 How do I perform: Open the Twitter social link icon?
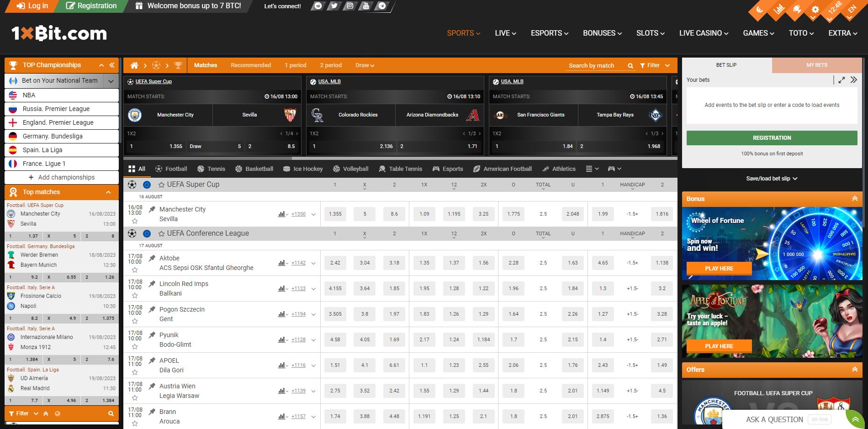click(x=334, y=6)
